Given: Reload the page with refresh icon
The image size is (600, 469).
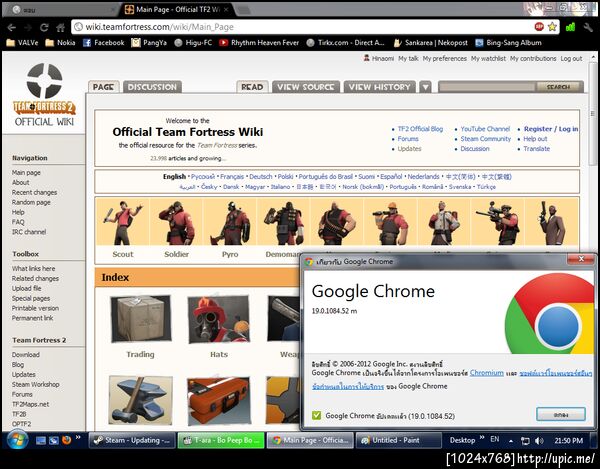Looking at the screenshot, I should (x=44, y=27).
